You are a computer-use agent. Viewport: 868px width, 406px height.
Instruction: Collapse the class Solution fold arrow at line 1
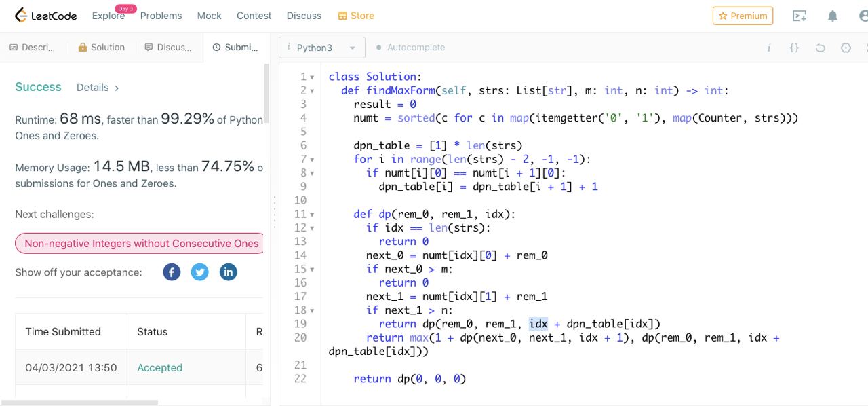[x=312, y=77]
